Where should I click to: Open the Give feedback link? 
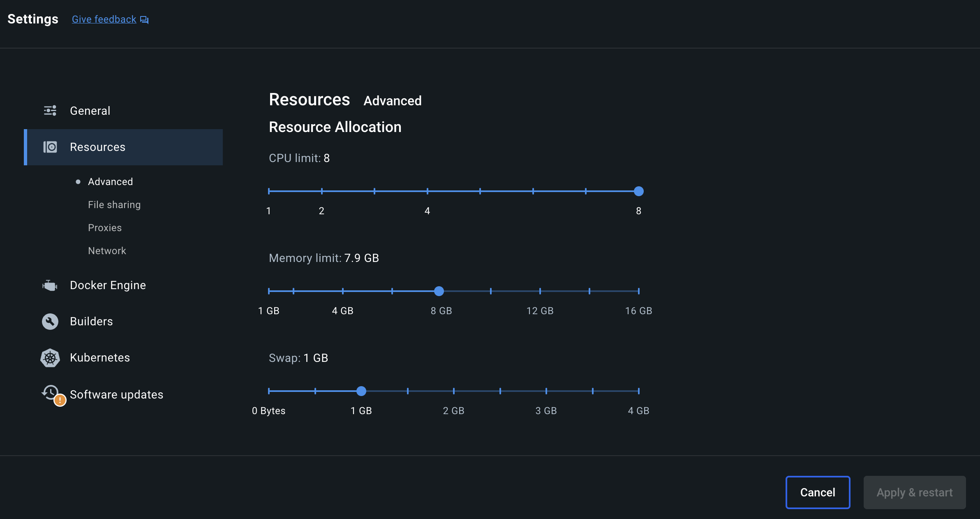point(104,19)
